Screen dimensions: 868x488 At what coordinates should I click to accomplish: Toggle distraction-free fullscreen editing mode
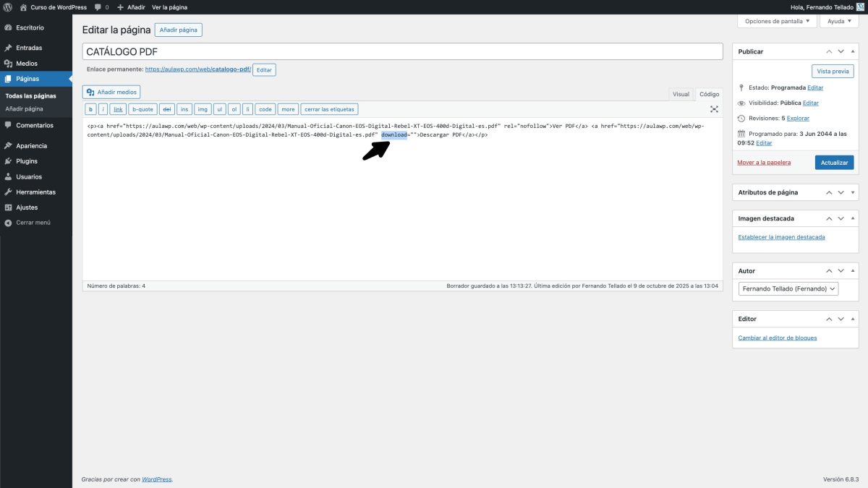click(714, 108)
